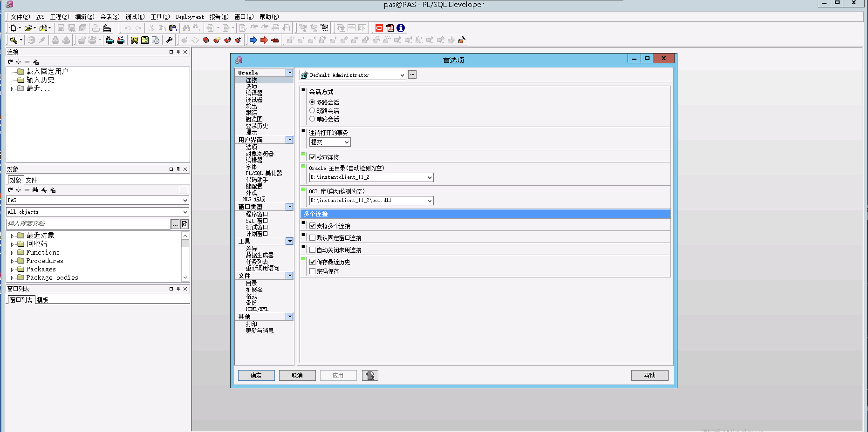Uncheck the 检查连接 checkbox
The width and height of the screenshot is (868, 432).
[x=313, y=157]
